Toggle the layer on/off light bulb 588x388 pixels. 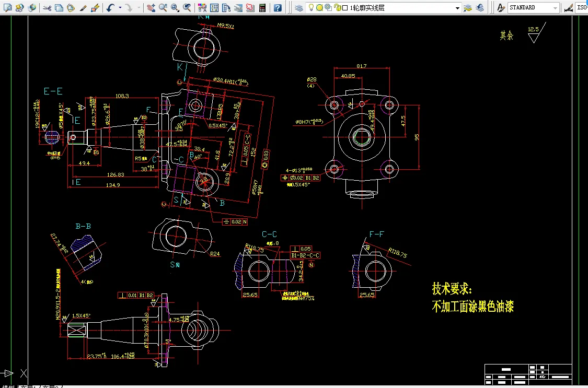pos(311,7)
